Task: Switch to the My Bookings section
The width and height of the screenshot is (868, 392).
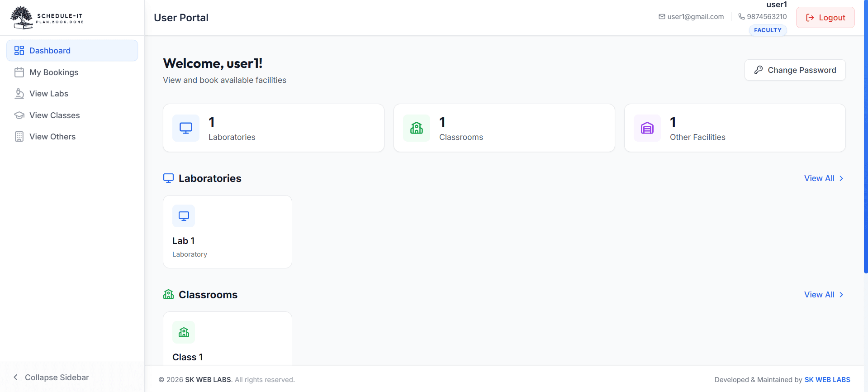Action: point(53,72)
